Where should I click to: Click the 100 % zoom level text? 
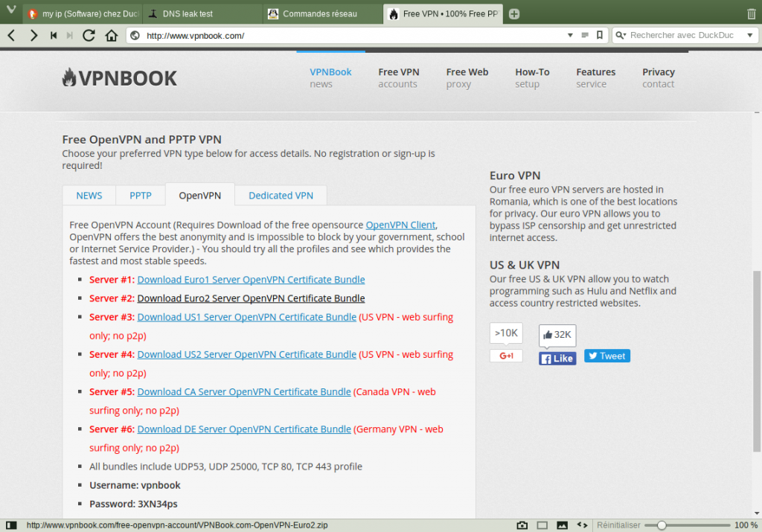746,525
